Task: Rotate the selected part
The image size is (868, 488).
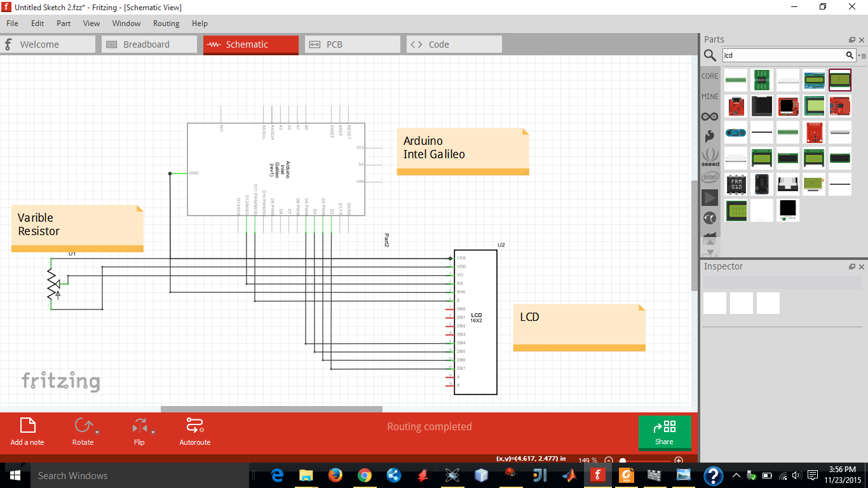Action: [x=83, y=431]
